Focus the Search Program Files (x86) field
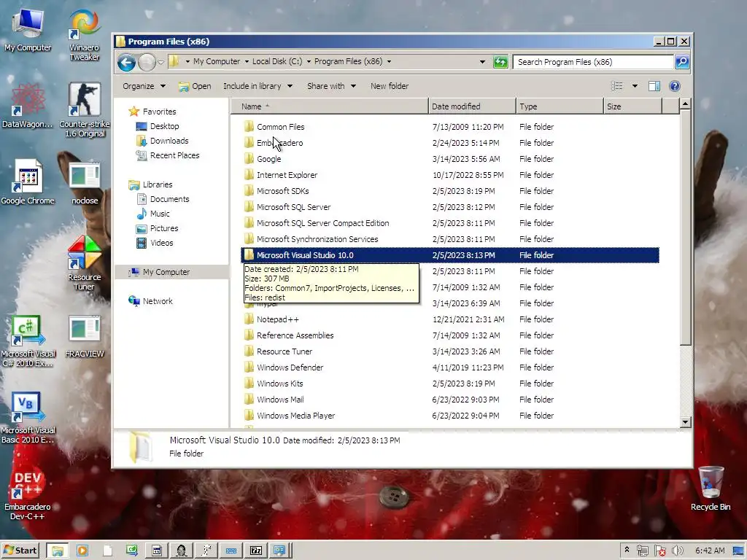 coord(593,62)
